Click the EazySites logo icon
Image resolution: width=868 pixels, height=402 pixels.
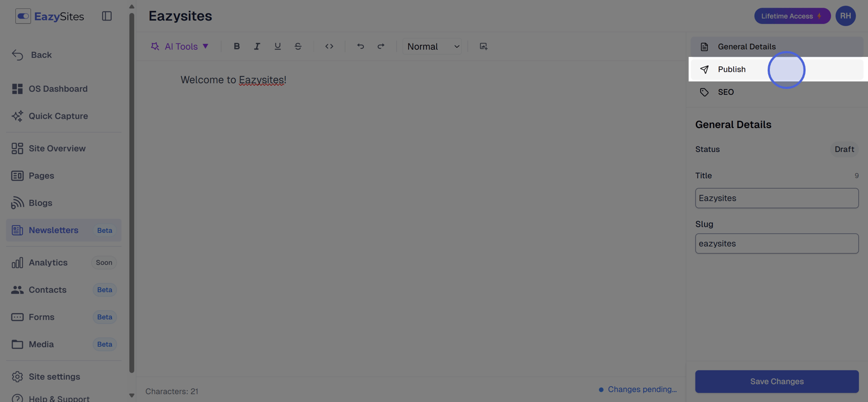pyautogui.click(x=23, y=16)
